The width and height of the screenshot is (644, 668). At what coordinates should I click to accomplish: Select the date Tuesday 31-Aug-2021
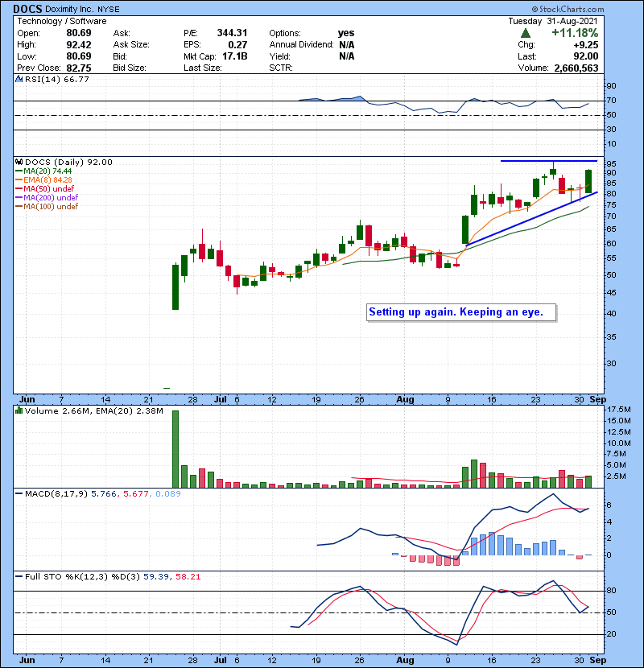(553, 21)
